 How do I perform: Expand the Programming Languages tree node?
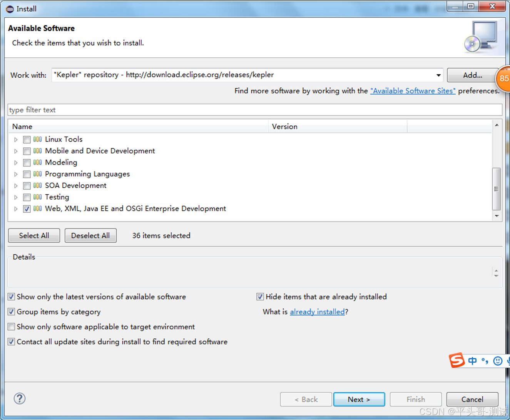click(16, 174)
